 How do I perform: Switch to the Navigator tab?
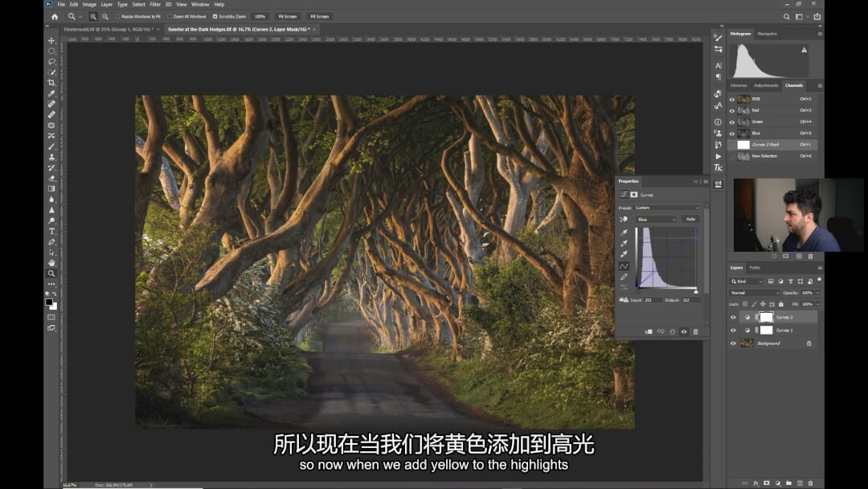click(x=768, y=34)
